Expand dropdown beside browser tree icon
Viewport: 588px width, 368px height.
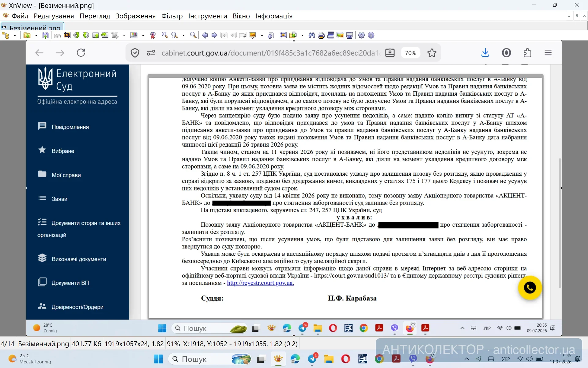coord(15,35)
